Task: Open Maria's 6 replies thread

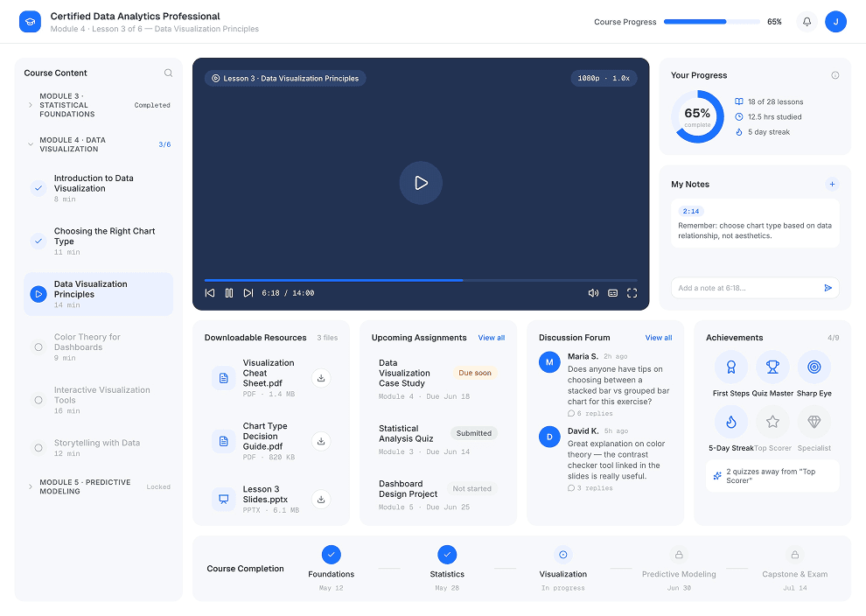Action: [590, 413]
